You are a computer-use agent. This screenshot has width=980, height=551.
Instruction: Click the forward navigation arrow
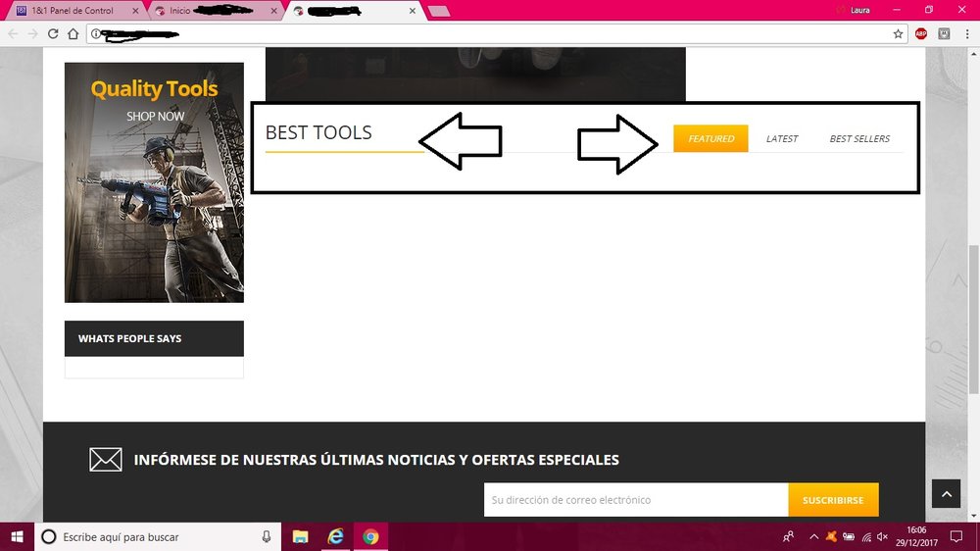point(33,33)
